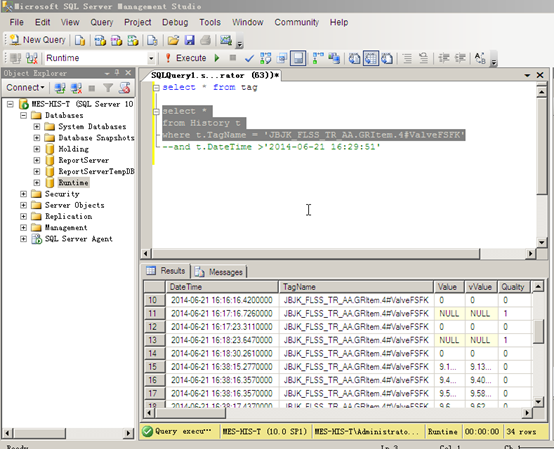The height and width of the screenshot is (449, 554).
Task: Expand the System Databases folder
Action: 37,126
